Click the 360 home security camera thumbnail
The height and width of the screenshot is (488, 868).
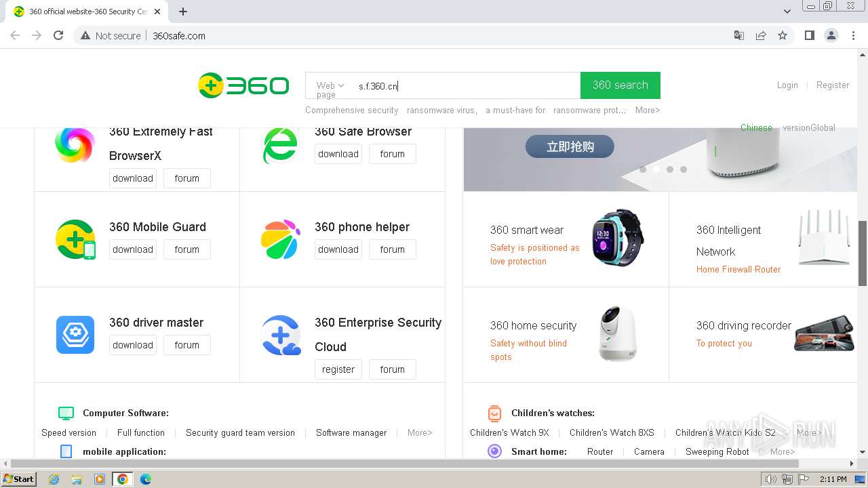(x=618, y=333)
